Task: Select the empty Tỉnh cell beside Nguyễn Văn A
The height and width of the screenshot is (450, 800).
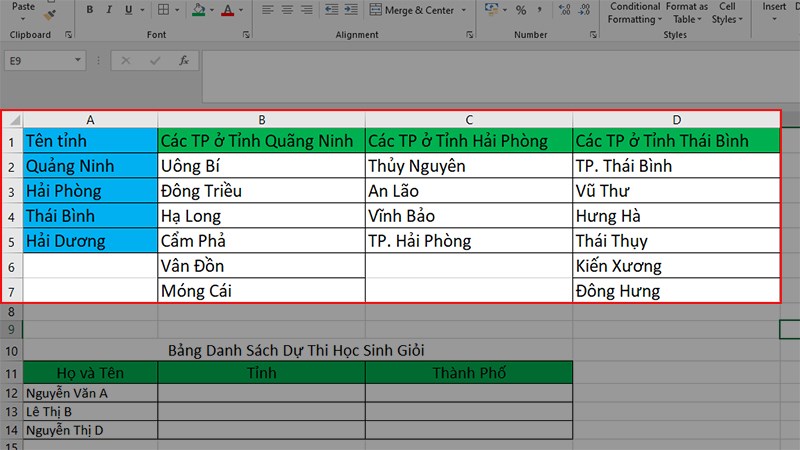Action: point(262,393)
